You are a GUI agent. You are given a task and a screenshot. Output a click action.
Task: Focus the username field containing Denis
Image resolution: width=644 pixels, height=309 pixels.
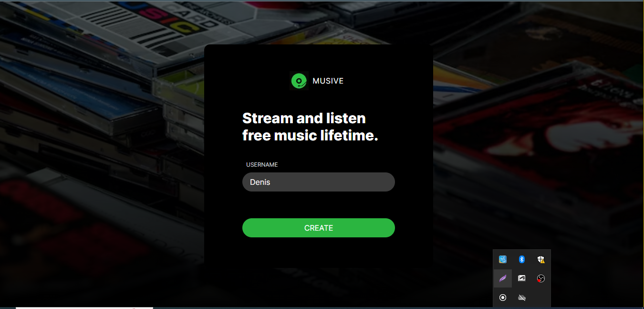pyautogui.click(x=319, y=182)
